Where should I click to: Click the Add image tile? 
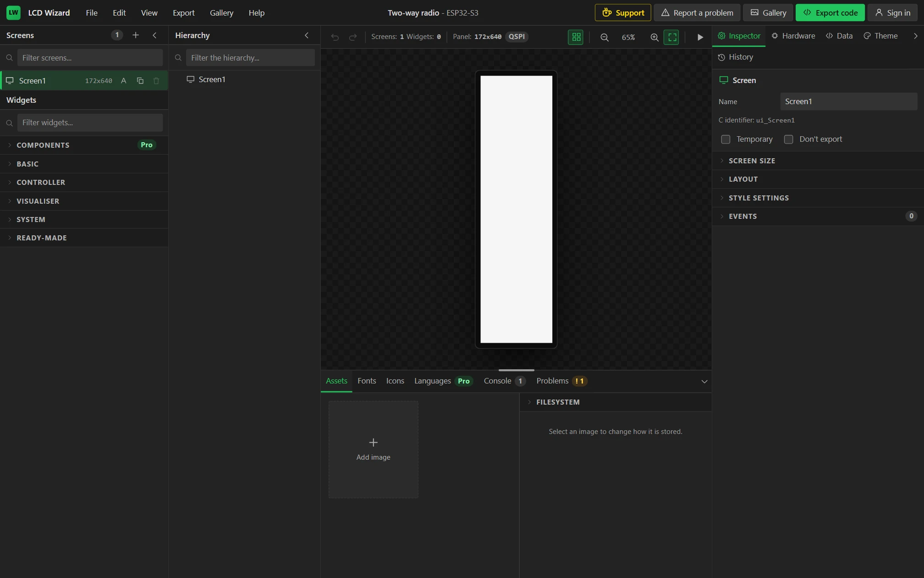(x=373, y=450)
